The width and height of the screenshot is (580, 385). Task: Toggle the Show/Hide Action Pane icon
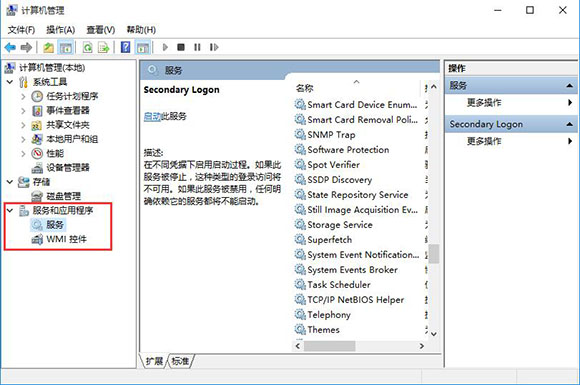click(x=143, y=47)
